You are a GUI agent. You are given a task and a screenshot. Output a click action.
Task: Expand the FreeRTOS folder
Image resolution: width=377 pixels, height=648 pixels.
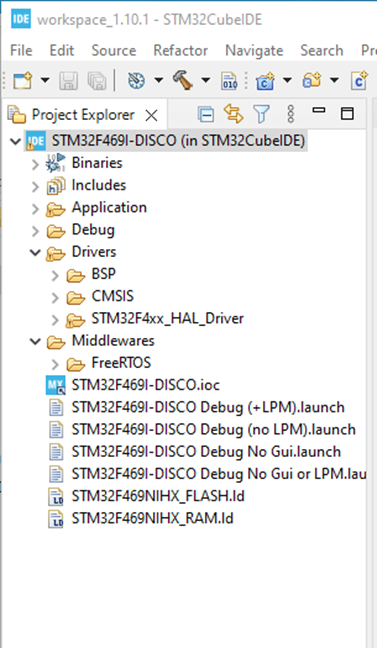tap(55, 364)
